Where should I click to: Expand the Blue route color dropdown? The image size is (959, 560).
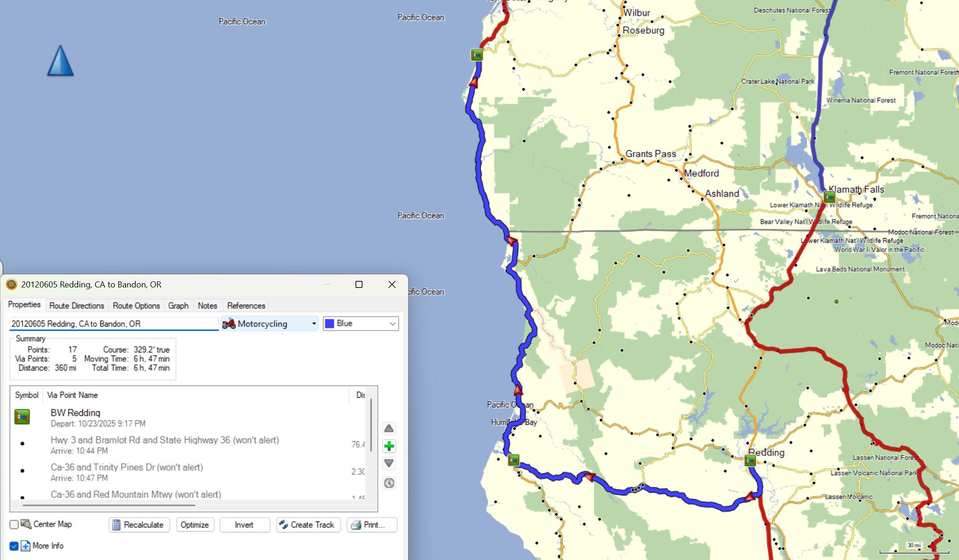click(x=361, y=324)
